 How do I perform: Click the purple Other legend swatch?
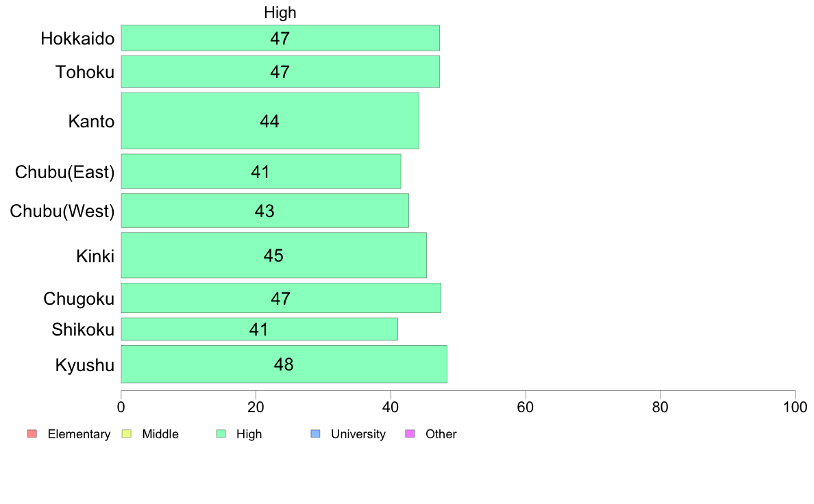pos(410,433)
